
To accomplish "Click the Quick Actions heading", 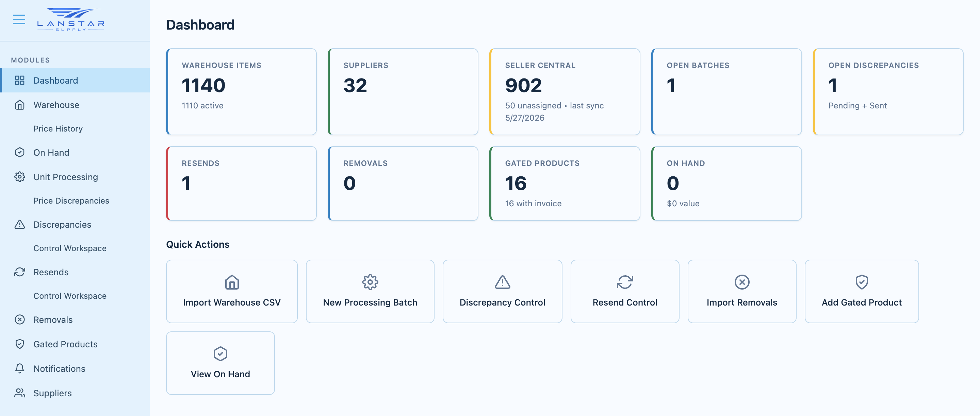I will point(197,244).
